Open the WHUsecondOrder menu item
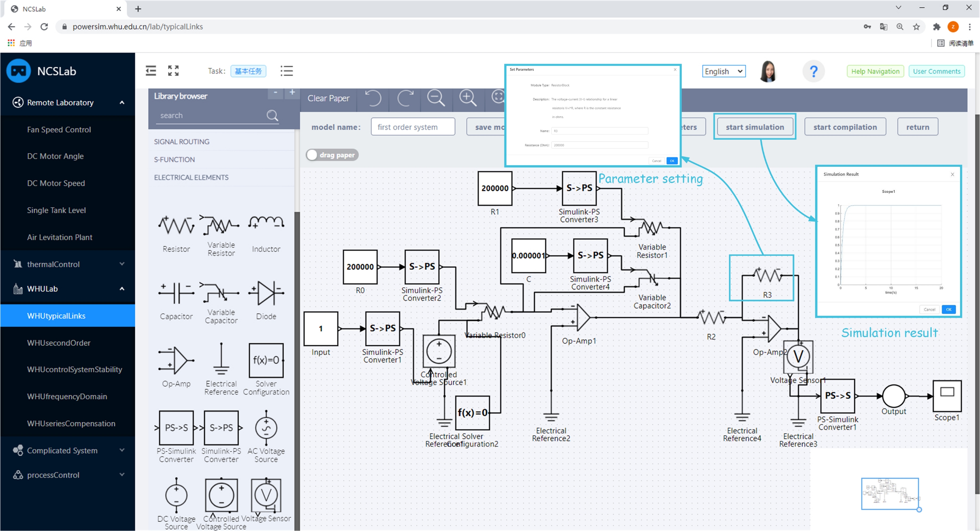Image resolution: width=980 pixels, height=531 pixels. point(58,343)
